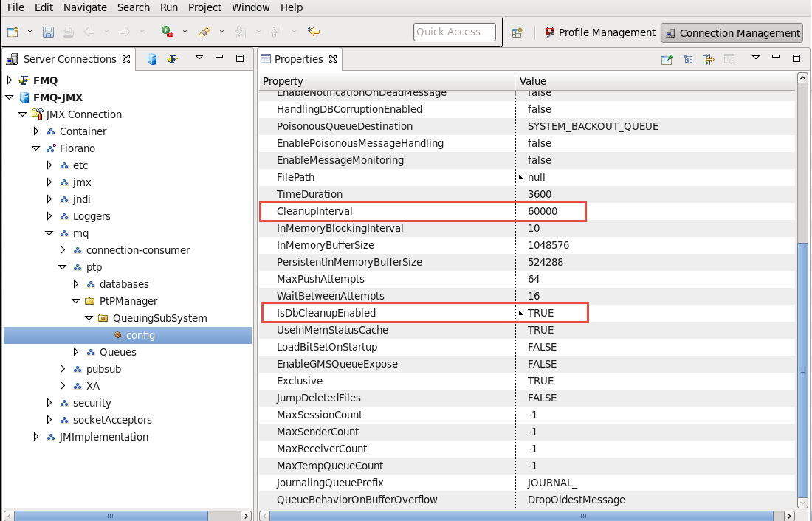Click the External Tools run icon
The image size is (812, 521).
pyautogui.click(x=168, y=32)
